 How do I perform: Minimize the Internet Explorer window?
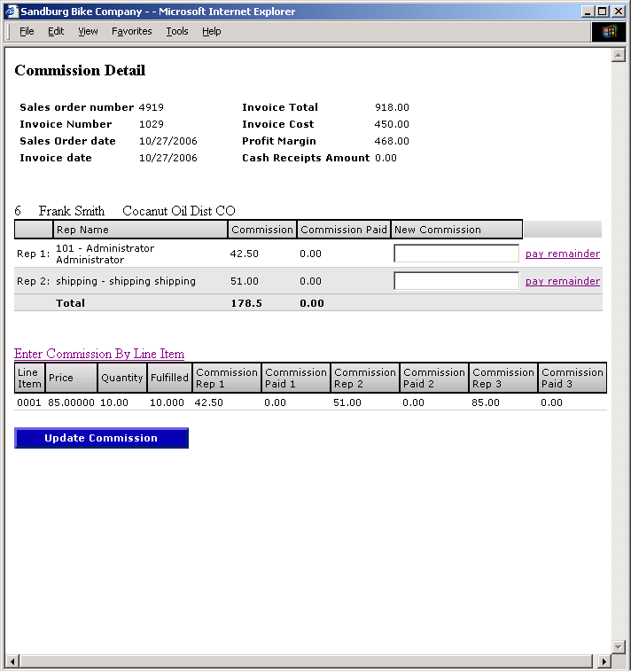[588, 12]
